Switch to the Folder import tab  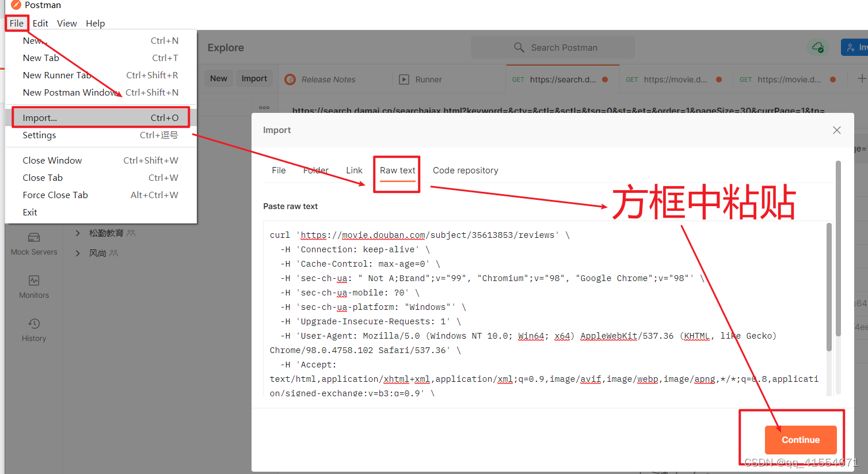316,170
